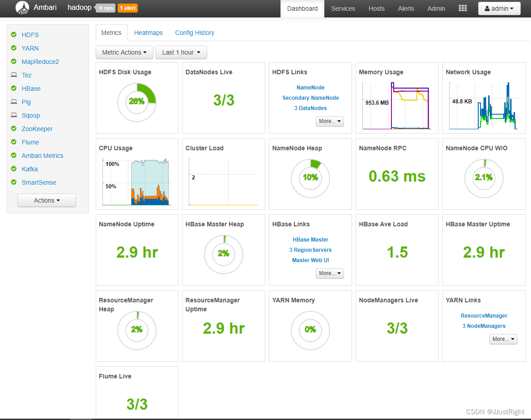The height and width of the screenshot is (420, 531).
Task: Click the Secondary NameNode link
Action: click(310, 98)
